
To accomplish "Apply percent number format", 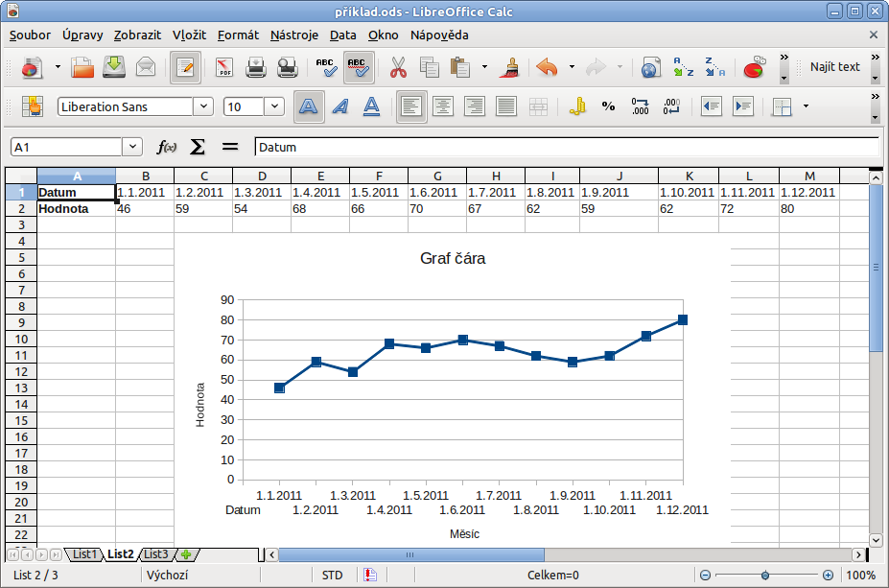I will click(x=608, y=106).
